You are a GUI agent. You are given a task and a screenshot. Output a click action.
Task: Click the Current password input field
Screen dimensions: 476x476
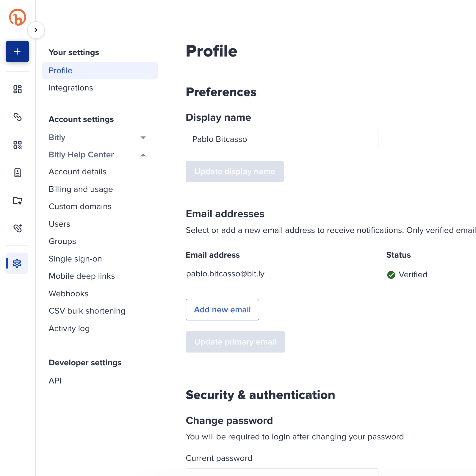point(282,472)
